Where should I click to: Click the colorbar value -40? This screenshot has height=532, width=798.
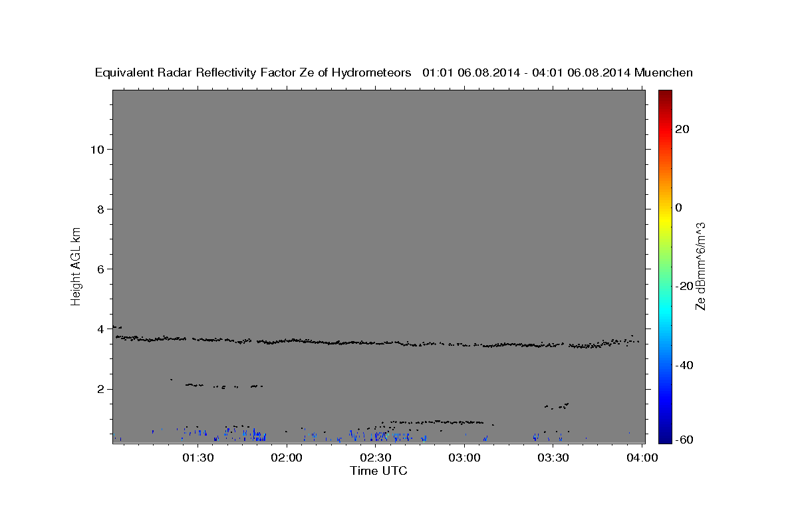[683, 364]
